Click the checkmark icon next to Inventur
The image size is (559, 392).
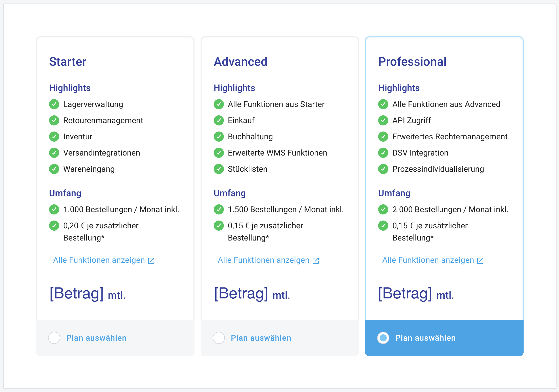[x=54, y=137]
